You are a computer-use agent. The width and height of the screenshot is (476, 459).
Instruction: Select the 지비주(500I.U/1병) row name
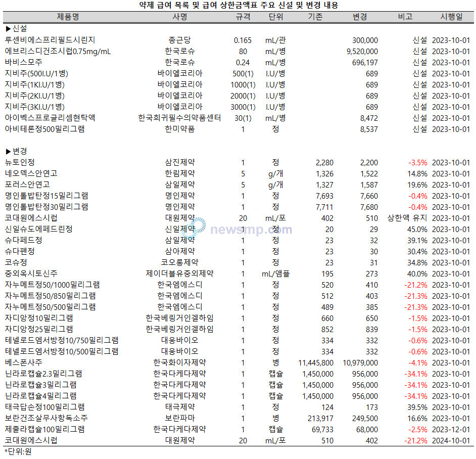point(36,73)
